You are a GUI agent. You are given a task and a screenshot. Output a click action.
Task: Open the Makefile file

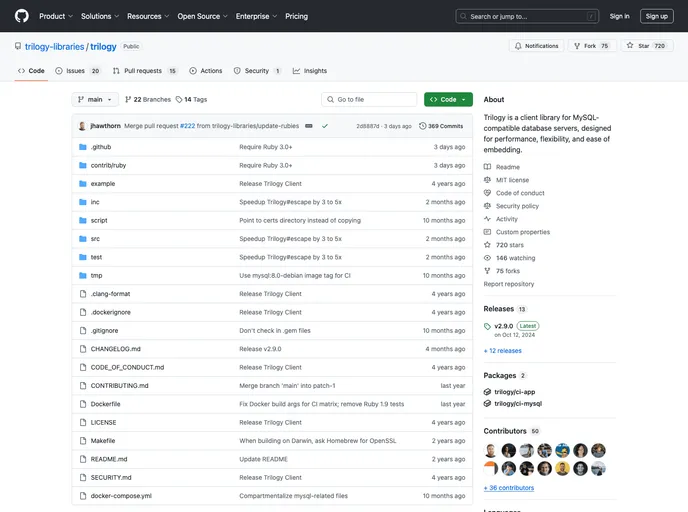pyautogui.click(x=103, y=441)
